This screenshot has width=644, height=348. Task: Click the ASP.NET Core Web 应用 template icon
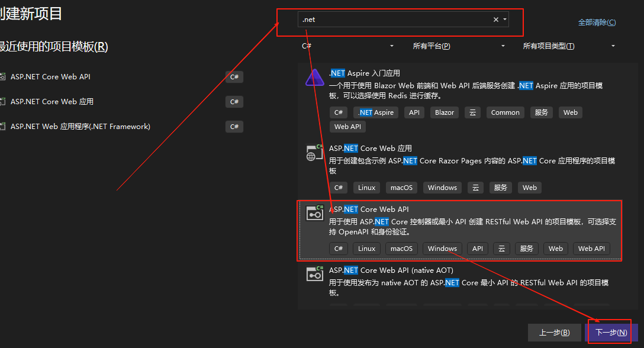click(x=315, y=153)
